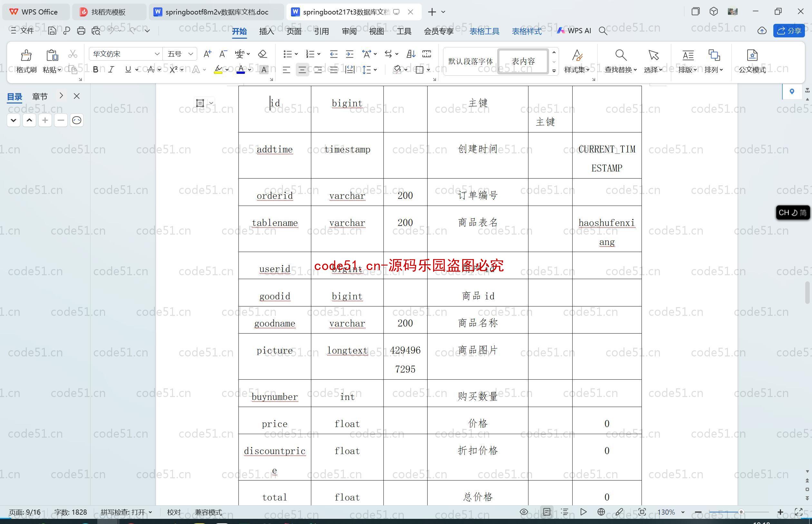Open the zoom percentage 130% dropdown

point(683,512)
